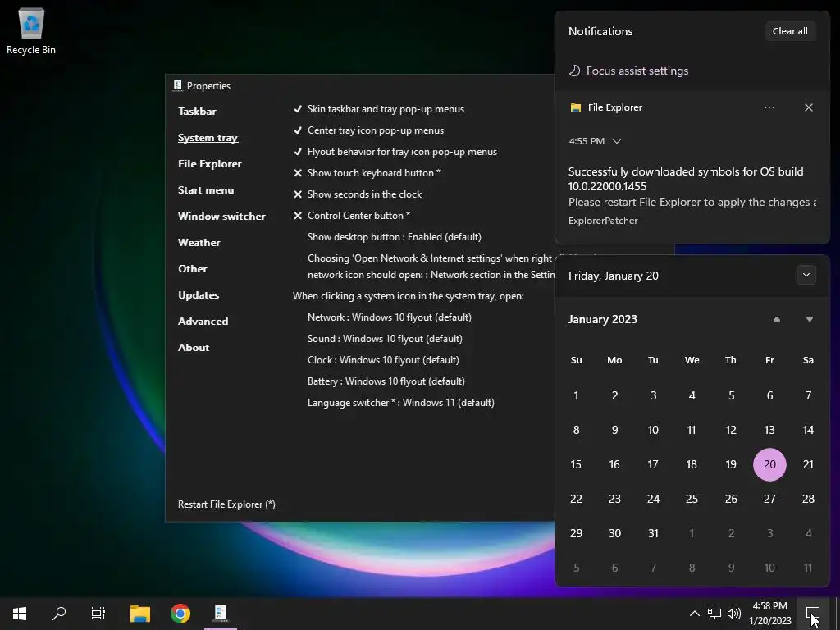840x630 pixels.
Task: Open the Advanced section
Action: (x=203, y=322)
